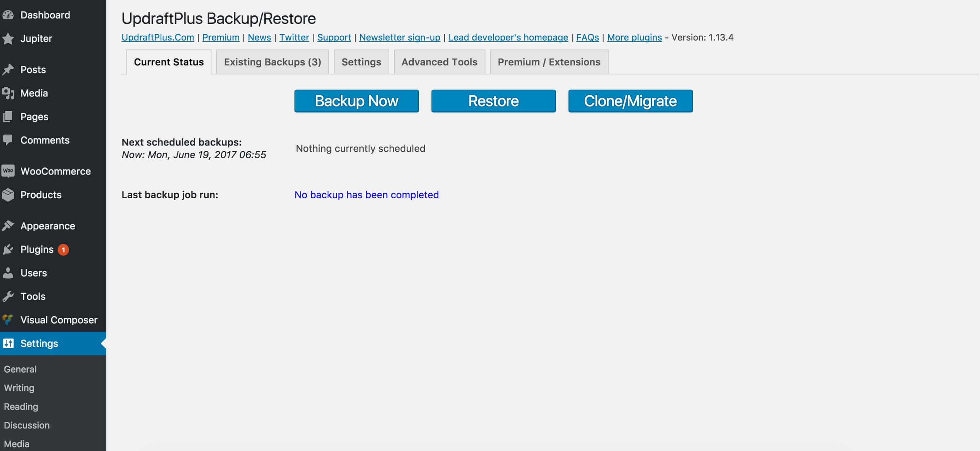Open the Writing settings submenu item
Image resolution: width=980 pixels, height=451 pixels.
click(19, 388)
